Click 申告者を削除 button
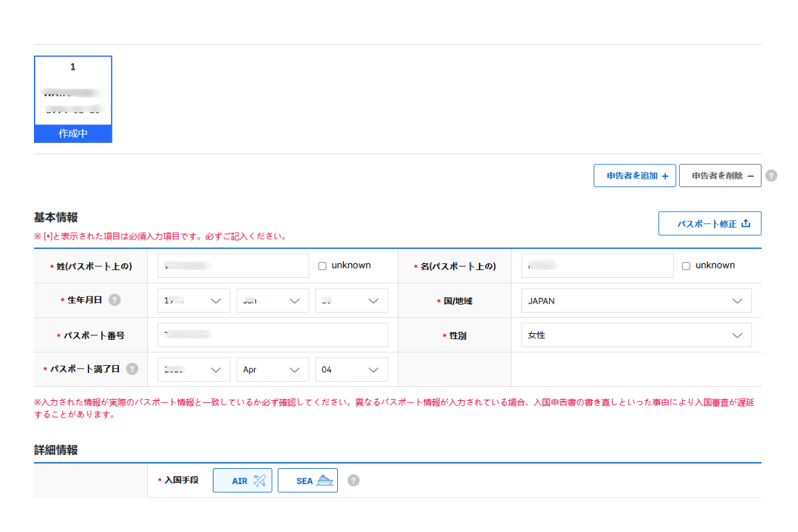This screenshot has height=532, width=798. pos(720,176)
